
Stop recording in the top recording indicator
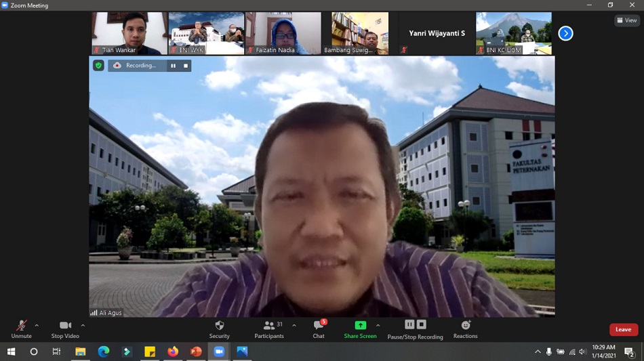pyautogui.click(x=186, y=66)
